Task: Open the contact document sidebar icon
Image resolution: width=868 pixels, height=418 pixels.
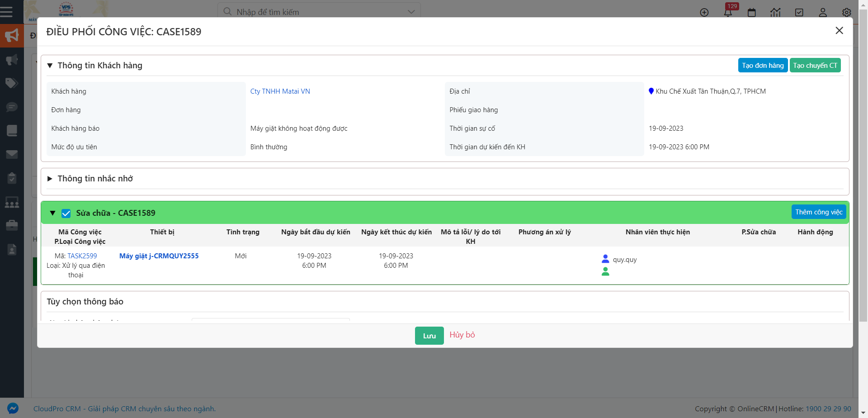Action: (12, 249)
